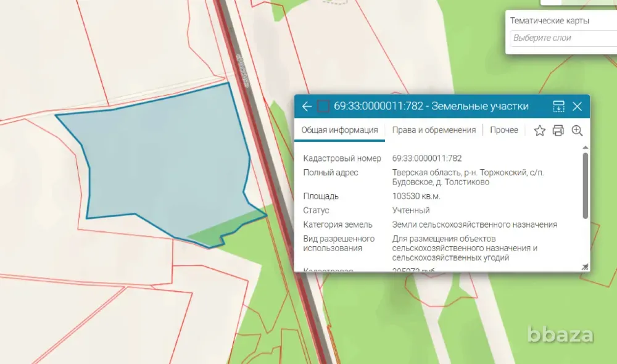Click the Площадь label
This screenshot has height=364, width=617.
click(x=321, y=196)
